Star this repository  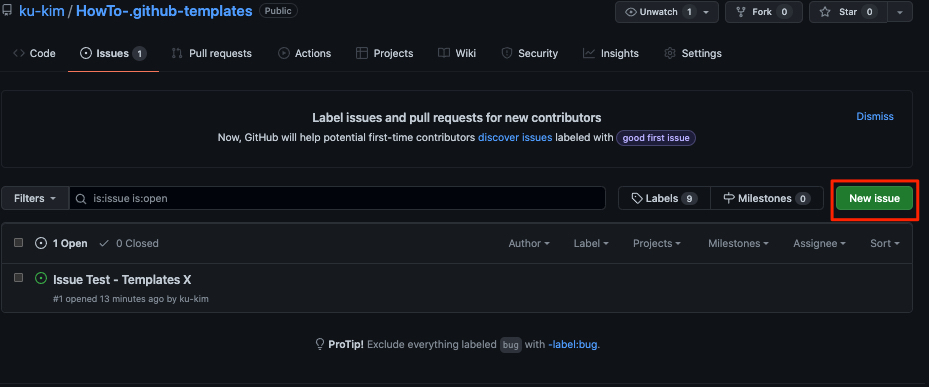pyautogui.click(x=848, y=12)
